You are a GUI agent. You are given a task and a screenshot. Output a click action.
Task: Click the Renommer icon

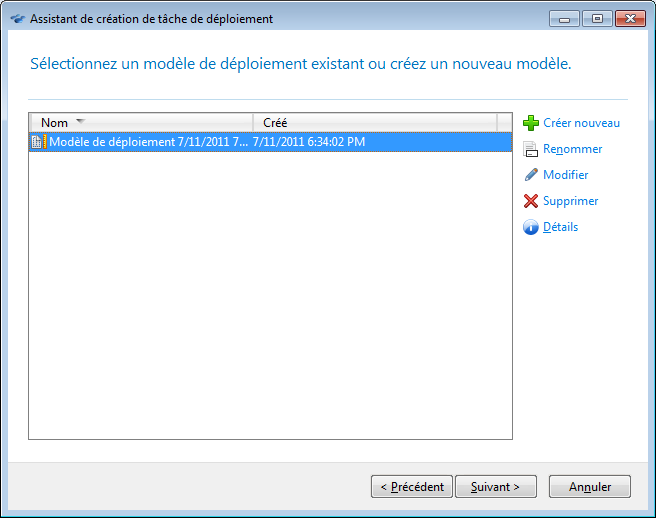tap(531, 149)
